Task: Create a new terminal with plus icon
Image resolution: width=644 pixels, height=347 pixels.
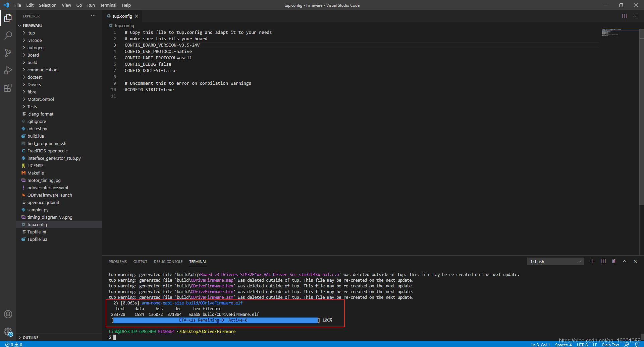Action: [x=592, y=261]
